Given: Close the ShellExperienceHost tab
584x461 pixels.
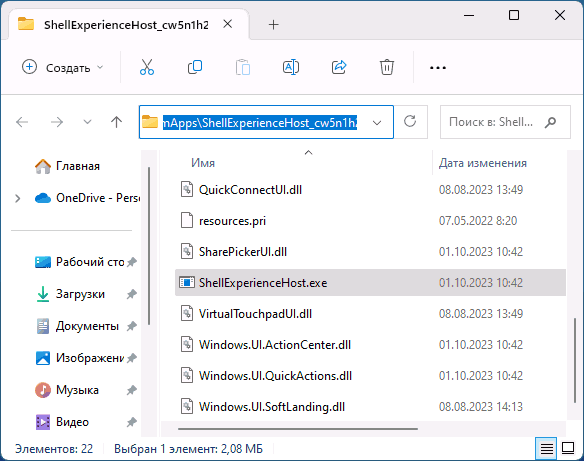Looking at the screenshot, I should 228,24.
